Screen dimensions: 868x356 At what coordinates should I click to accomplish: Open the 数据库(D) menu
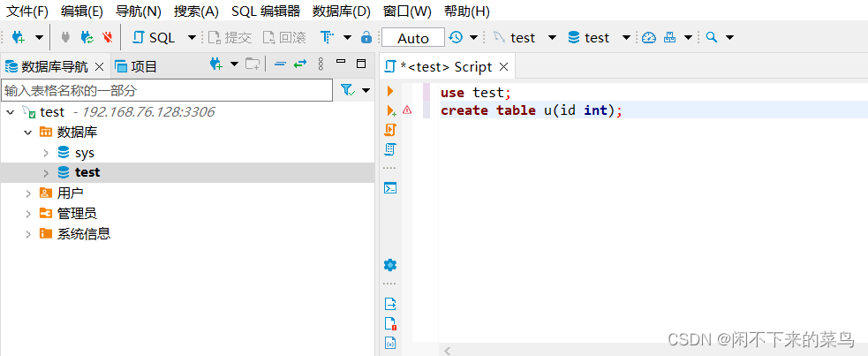click(342, 11)
